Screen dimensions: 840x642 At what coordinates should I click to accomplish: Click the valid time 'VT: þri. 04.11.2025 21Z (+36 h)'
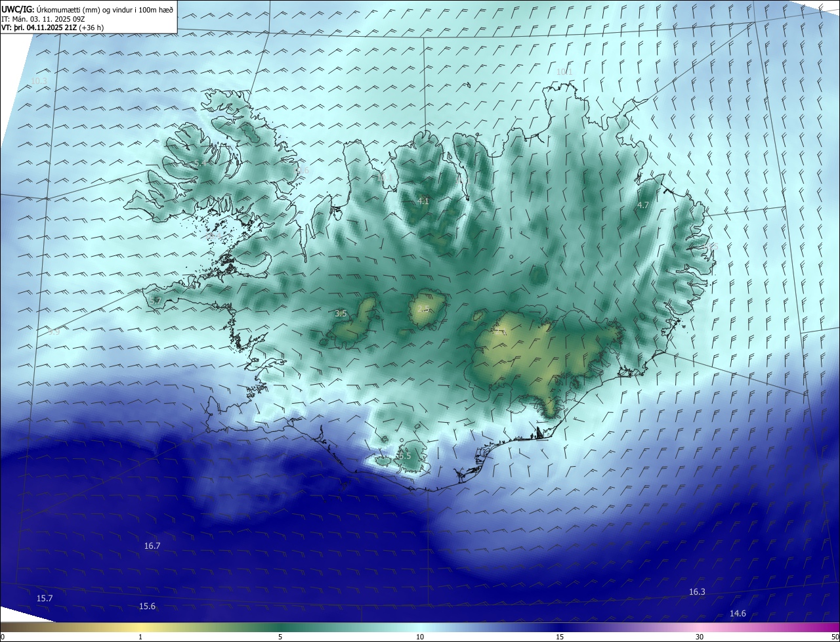(x=52, y=28)
